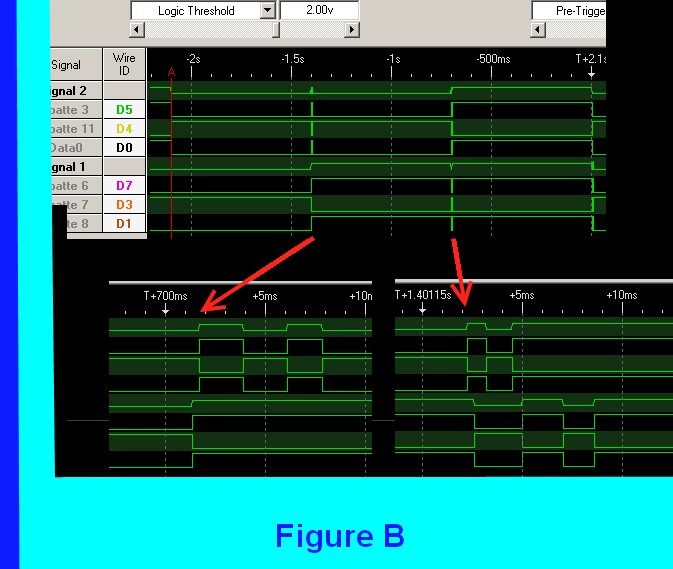Select the Data0 signal row
Screen dimensions: 673x569
[x=76, y=148]
